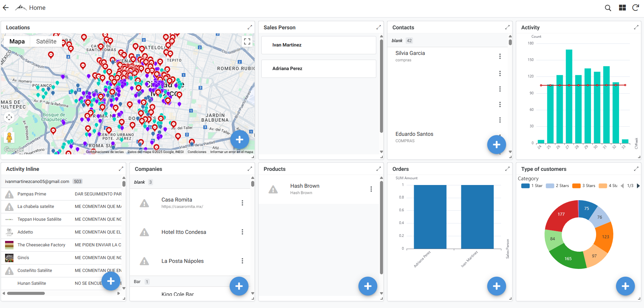
Task: Click the back arrow in header
Action: point(6,8)
